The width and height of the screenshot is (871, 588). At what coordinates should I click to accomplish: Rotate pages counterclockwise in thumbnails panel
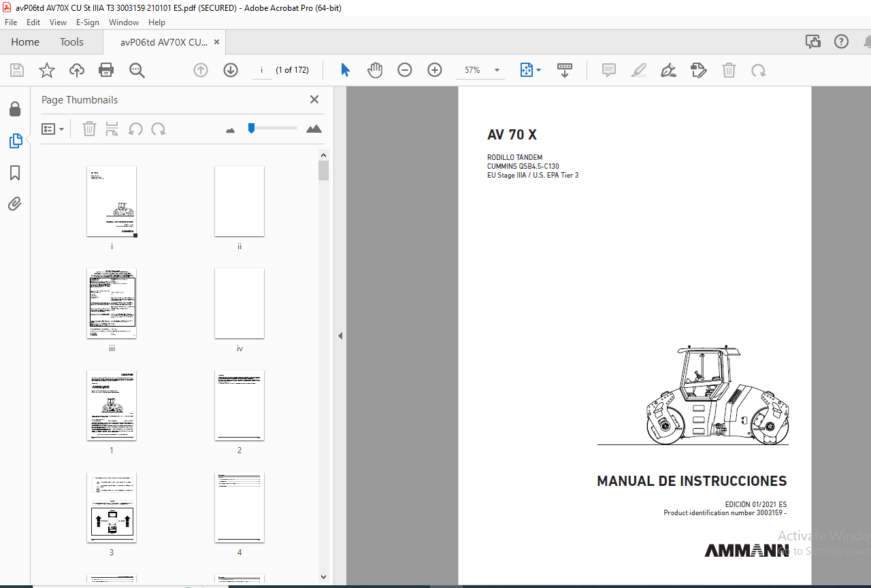click(135, 129)
